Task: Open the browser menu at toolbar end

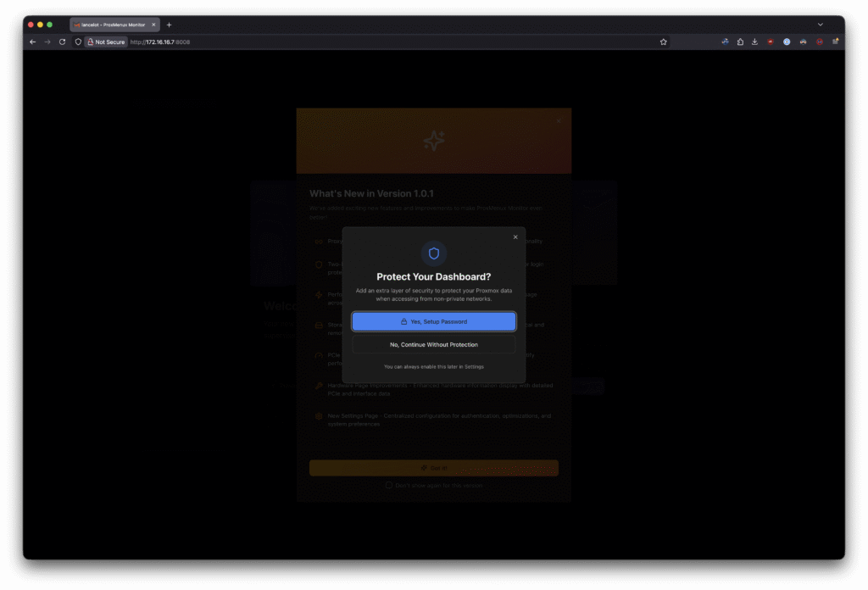Action: 836,42
